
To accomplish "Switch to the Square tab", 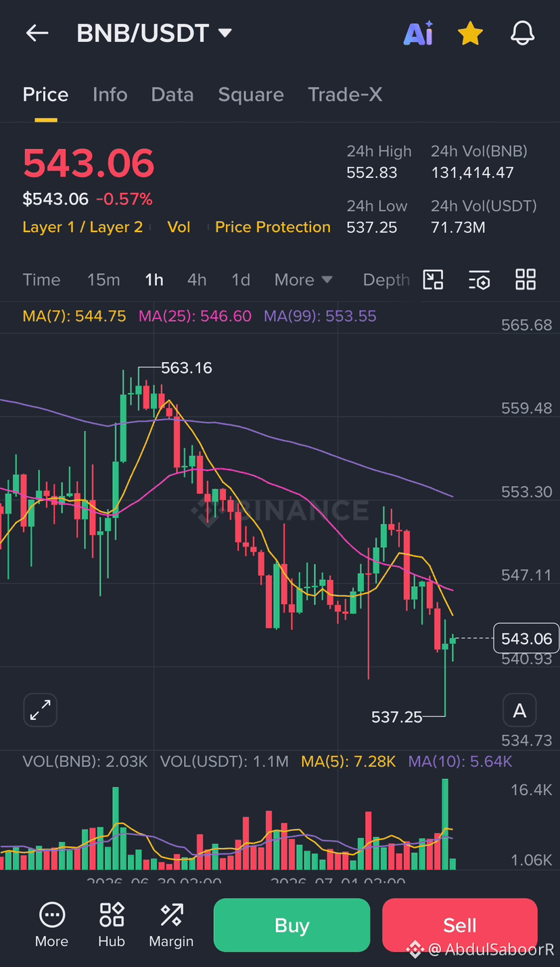I will [x=251, y=95].
